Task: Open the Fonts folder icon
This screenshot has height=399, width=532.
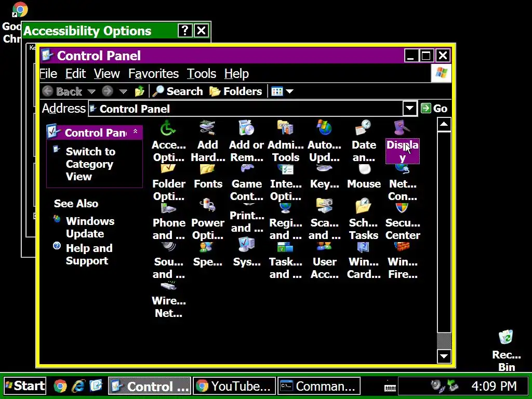Action: 208,177
